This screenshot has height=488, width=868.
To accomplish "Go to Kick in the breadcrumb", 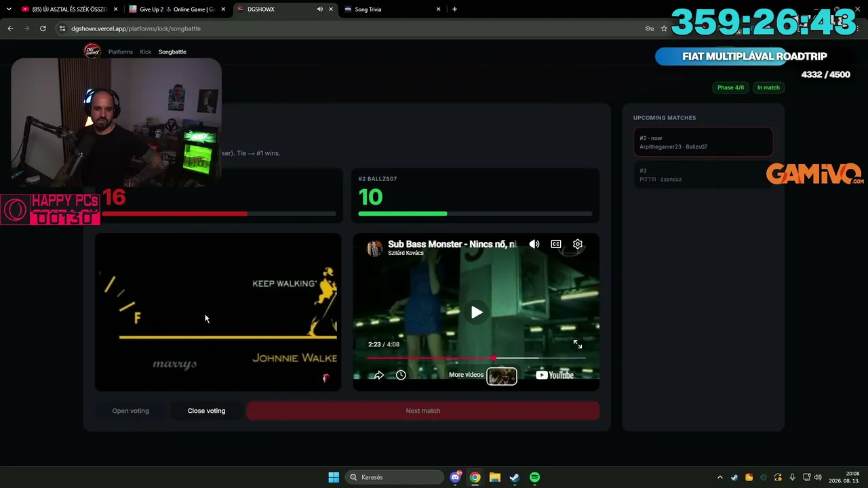I will [146, 52].
